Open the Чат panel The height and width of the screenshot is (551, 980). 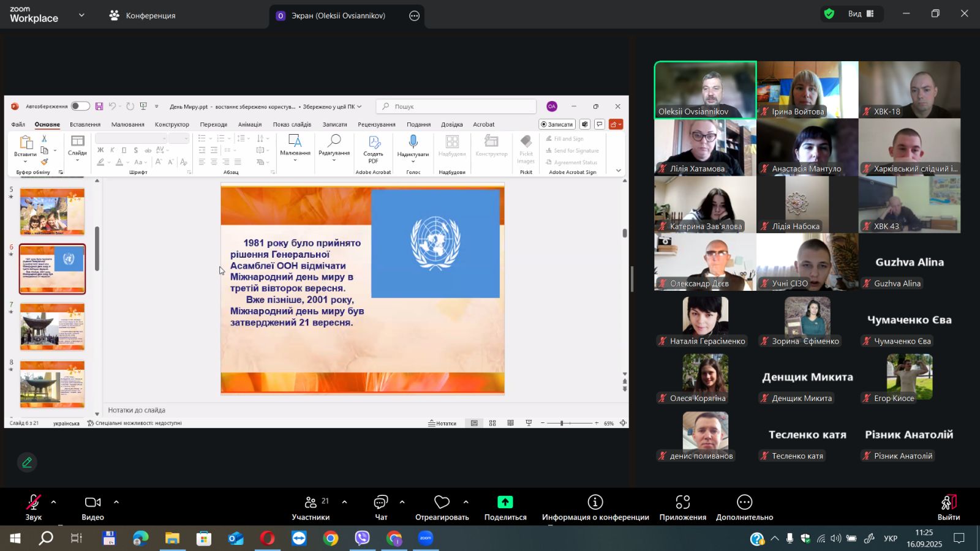coord(381,508)
